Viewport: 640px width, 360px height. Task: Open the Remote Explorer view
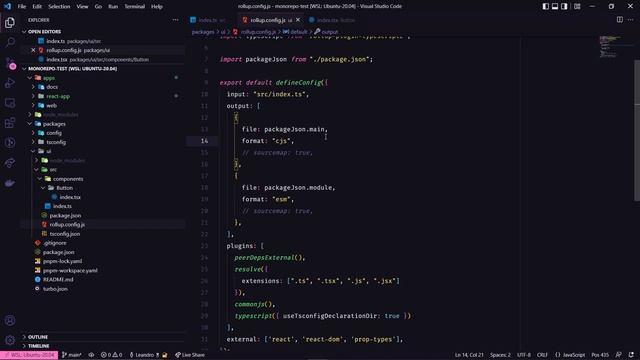(x=10, y=103)
